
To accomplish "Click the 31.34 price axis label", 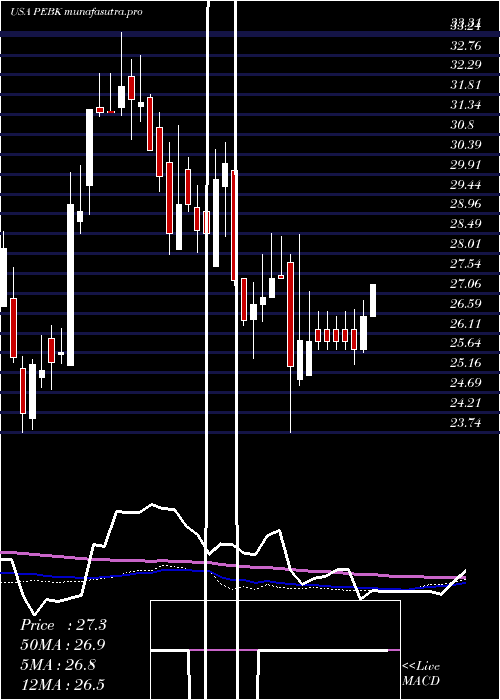I will coord(466,105).
